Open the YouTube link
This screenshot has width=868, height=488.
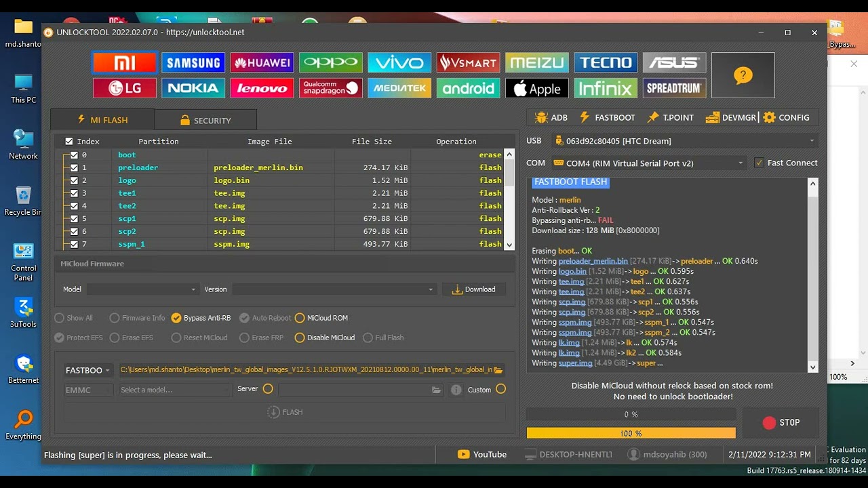coord(482,454)
